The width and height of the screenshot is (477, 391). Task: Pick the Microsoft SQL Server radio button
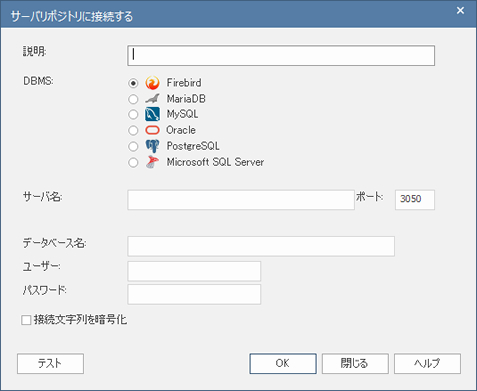[133, 162]
